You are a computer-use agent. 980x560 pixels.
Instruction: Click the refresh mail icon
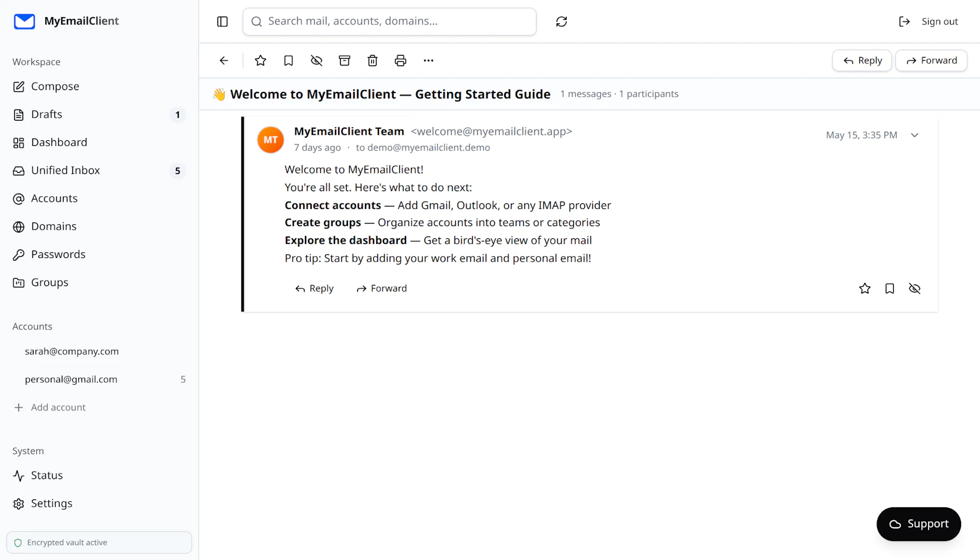tap(561, 21)
